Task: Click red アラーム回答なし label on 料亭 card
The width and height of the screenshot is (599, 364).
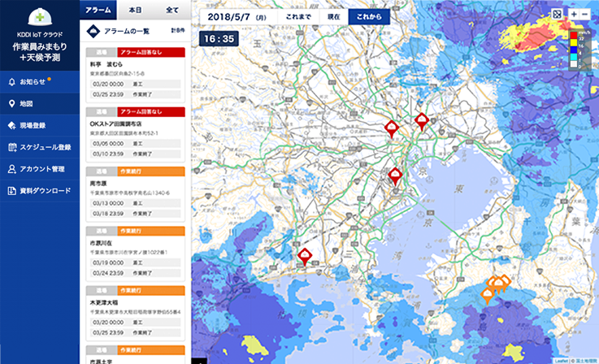Action: (x=151, y=52)
